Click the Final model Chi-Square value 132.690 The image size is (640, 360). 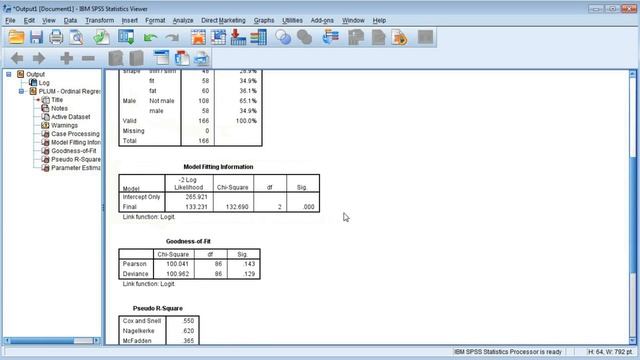pos(237,207)
